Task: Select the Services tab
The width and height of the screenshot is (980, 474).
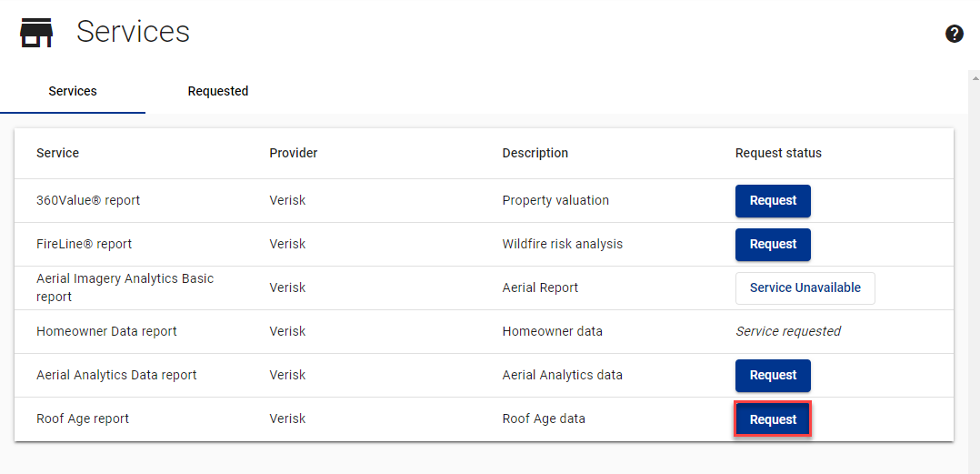Action: pos(73,91)
